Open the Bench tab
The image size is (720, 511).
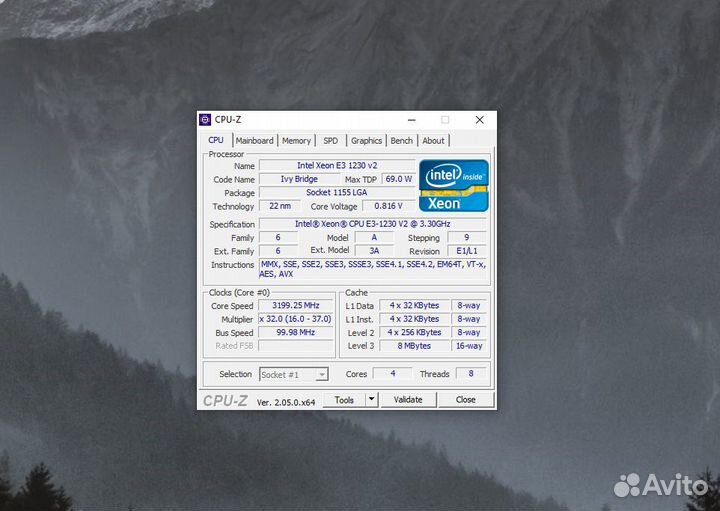tap(402, 140)
